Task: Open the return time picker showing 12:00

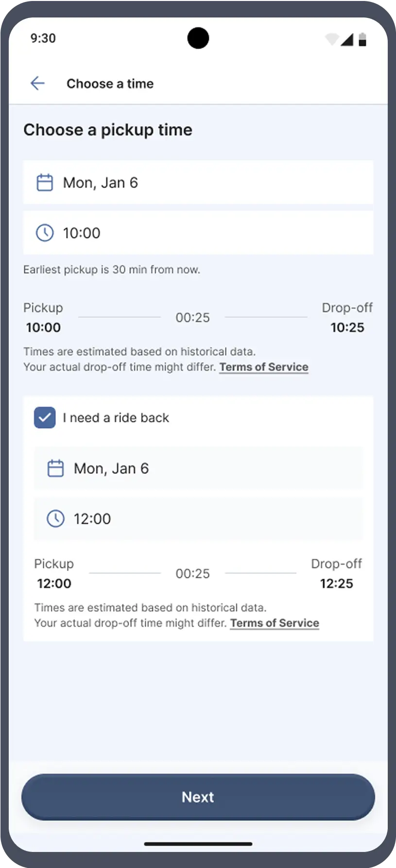Action: (x=198, y=518)
